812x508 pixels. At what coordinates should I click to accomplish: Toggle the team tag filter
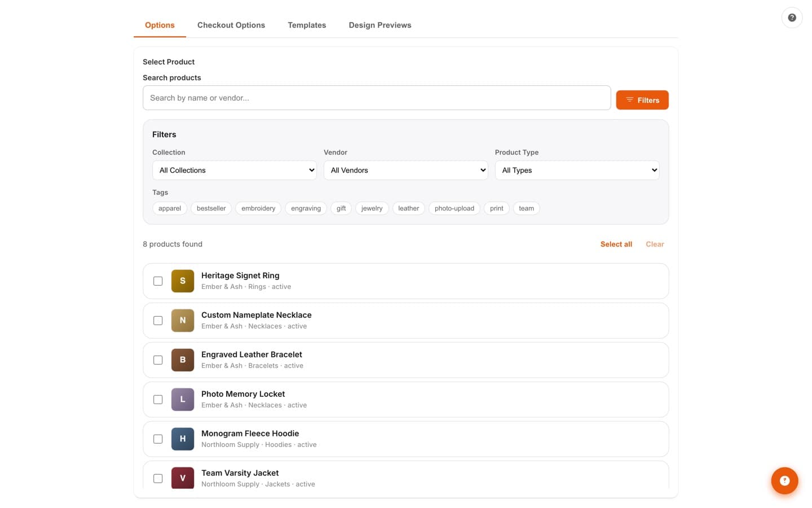tap(526, 208)
